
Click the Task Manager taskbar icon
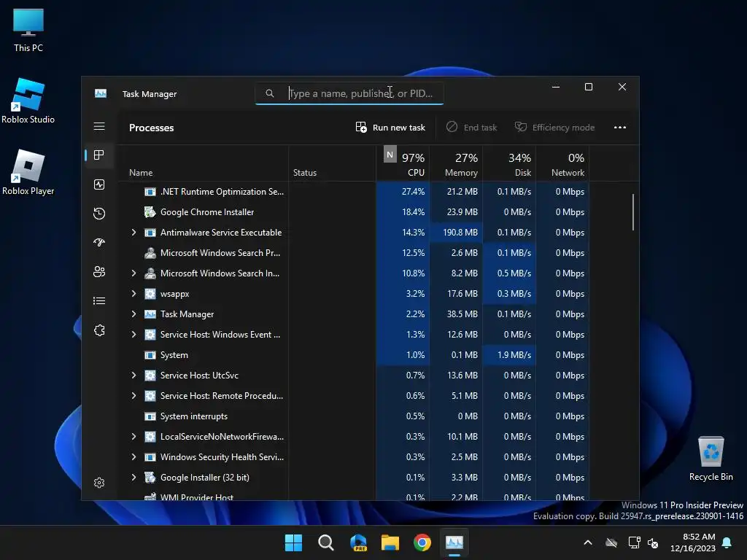[x=454, y=542]
